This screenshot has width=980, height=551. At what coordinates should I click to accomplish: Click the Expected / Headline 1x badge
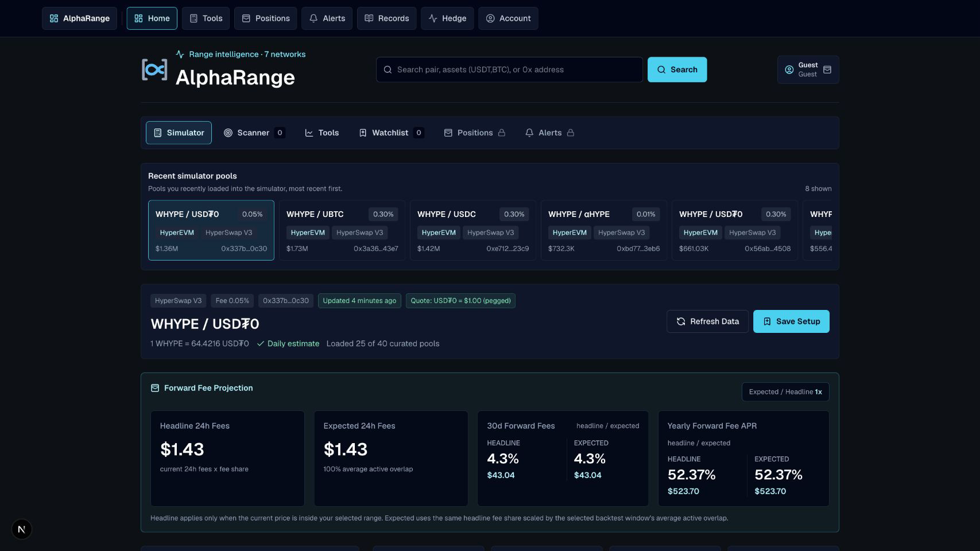pos(785,392)
